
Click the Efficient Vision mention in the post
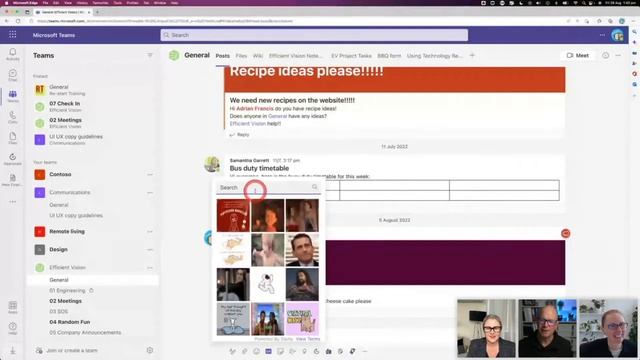pyautogui.click(x=248, y=124)
